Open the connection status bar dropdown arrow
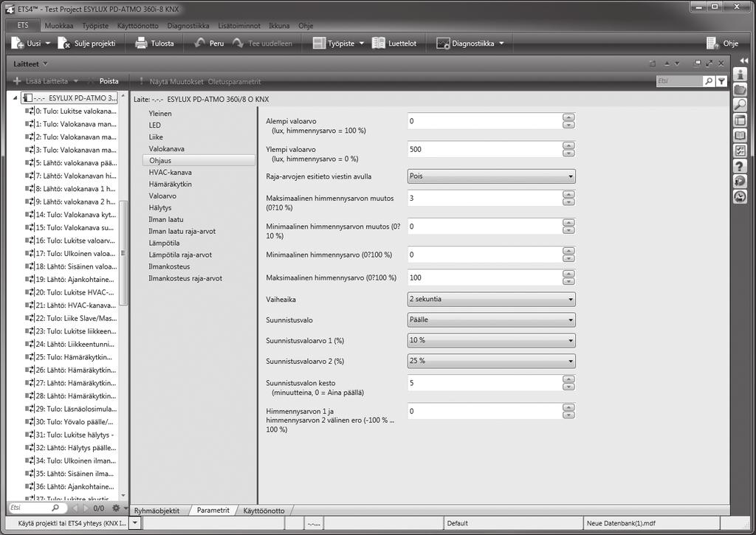Image resolution: width=756 pixels, height=535 pixels. coord(134,522)
